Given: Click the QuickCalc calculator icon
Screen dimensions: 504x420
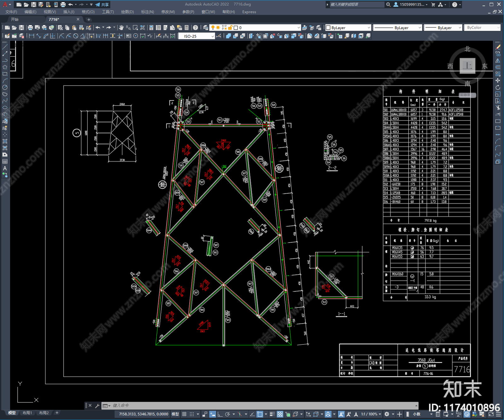Looking at the screenshot, I should 186,28.
